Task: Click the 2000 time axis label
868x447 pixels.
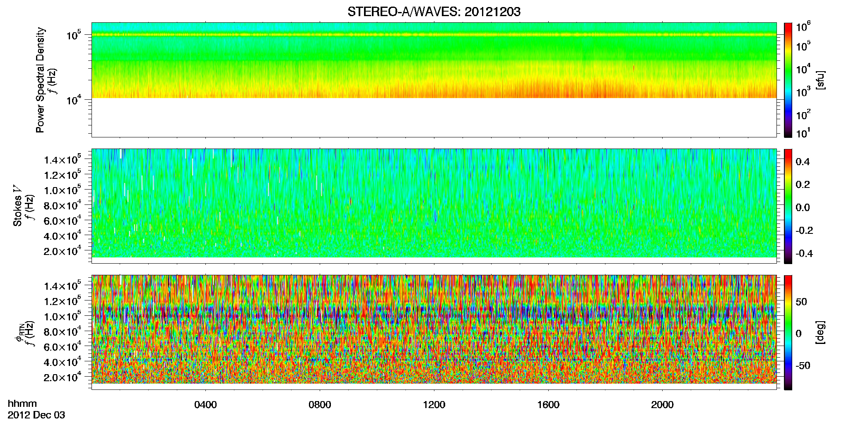Action: point(662,405)
